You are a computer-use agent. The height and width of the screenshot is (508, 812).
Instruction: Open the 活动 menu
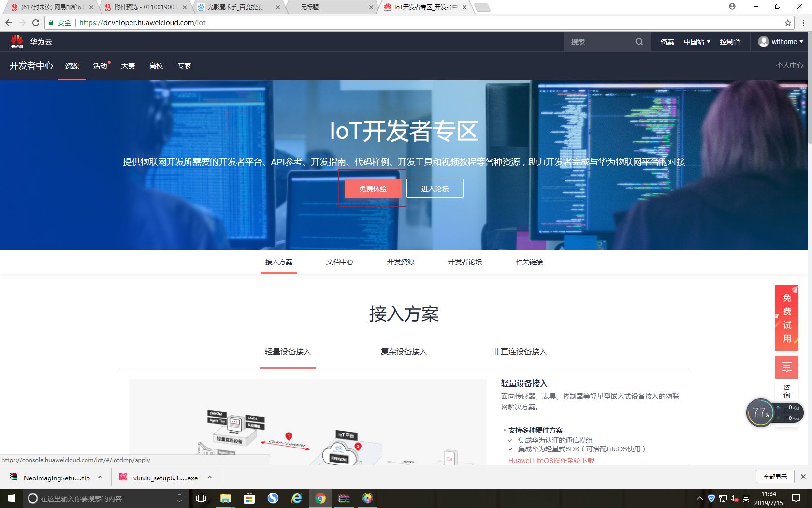coord(100,66)
